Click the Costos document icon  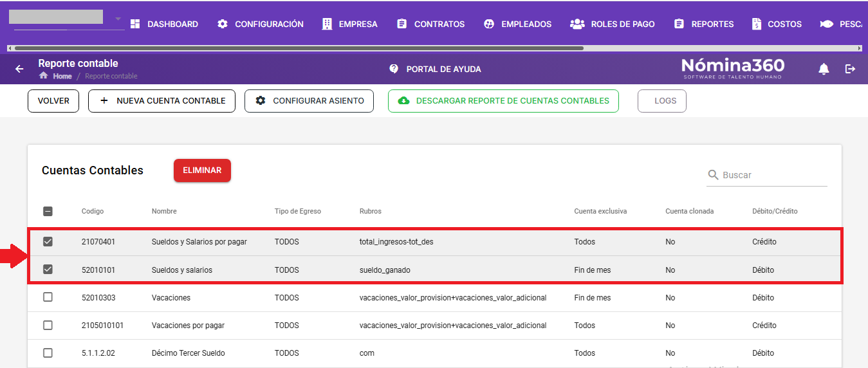[x=756, y=24]
